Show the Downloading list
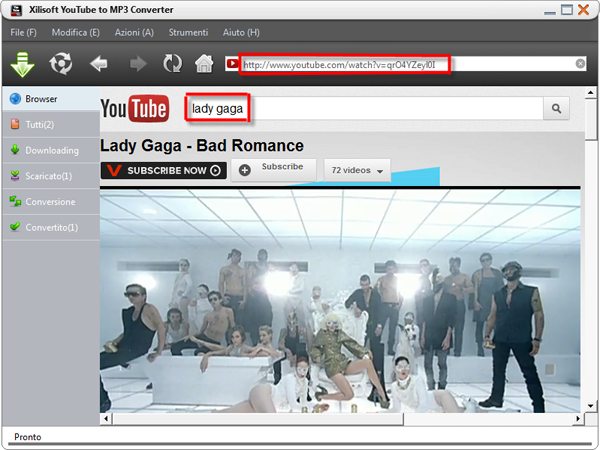Image resolution: width=600 pixels, height=450 pixels. (x=51, y=150)
